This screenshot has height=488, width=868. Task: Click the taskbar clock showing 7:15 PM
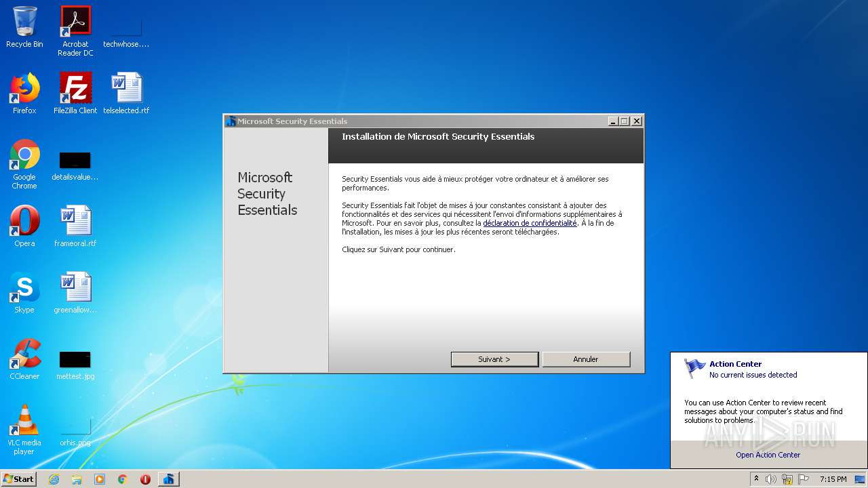coord(833,479)
